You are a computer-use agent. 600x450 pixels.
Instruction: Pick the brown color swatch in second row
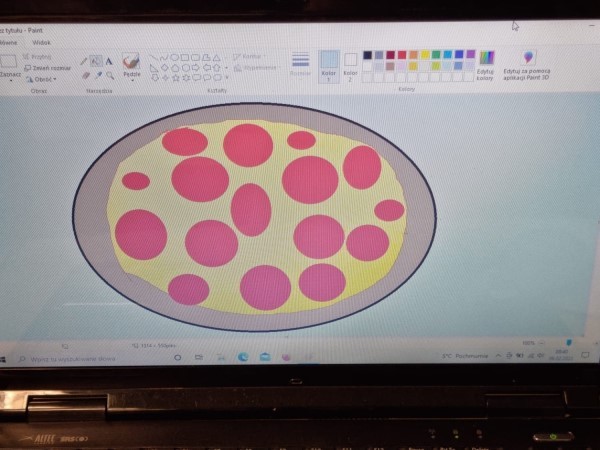(x=390, y=67)
